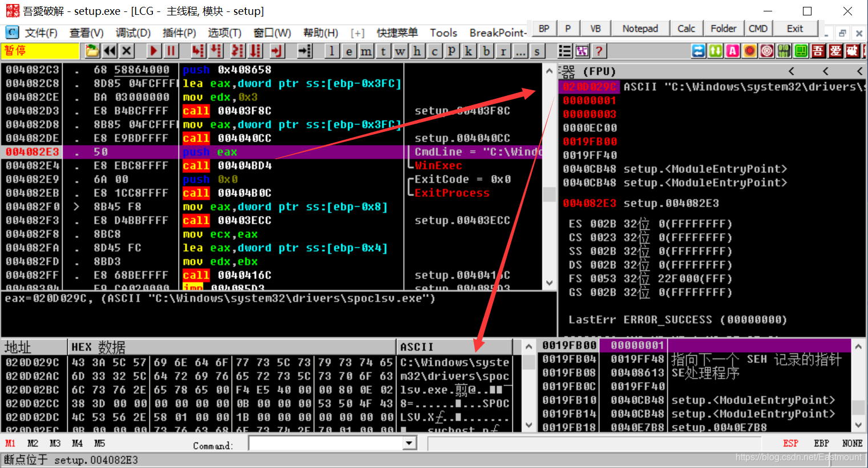Open Call stack with 'k' button
This screenshot has width=868, height=468.
click(x=469, y=51)
